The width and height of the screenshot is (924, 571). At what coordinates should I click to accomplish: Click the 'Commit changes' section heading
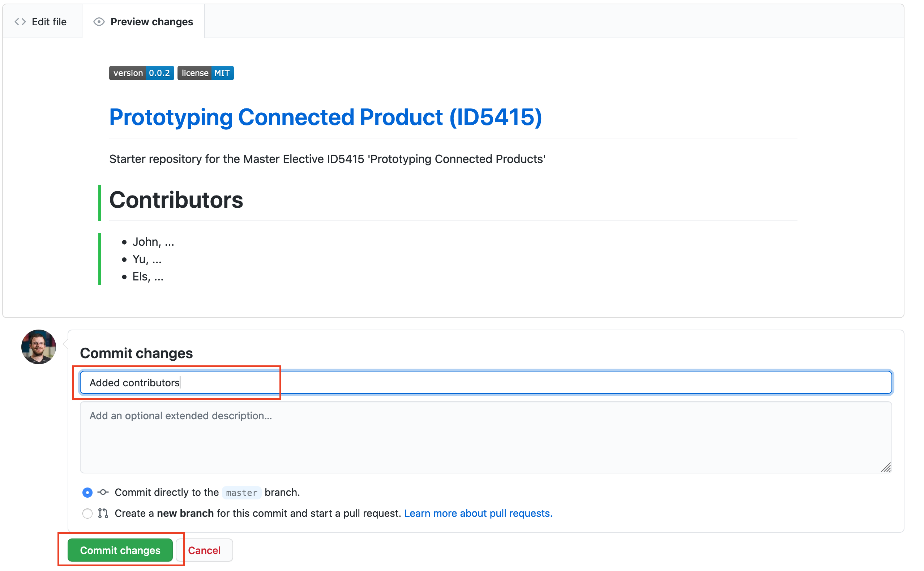[136, 353]
